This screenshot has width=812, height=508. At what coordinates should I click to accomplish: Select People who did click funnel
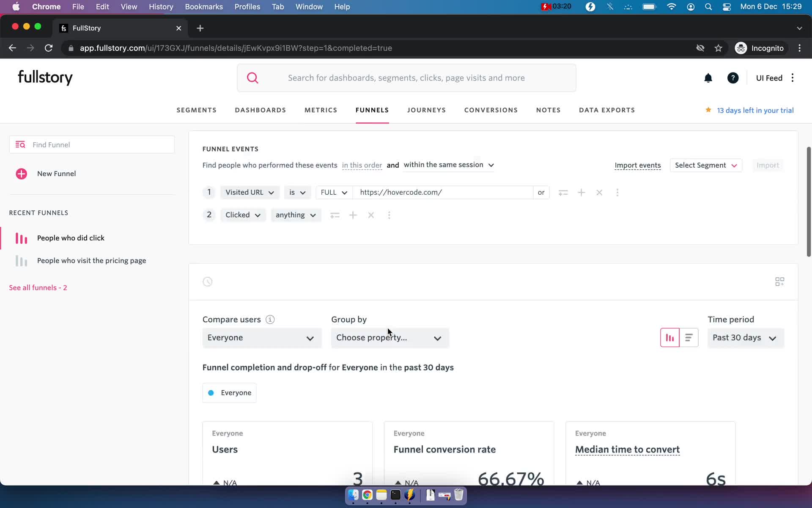coord(71,237)
